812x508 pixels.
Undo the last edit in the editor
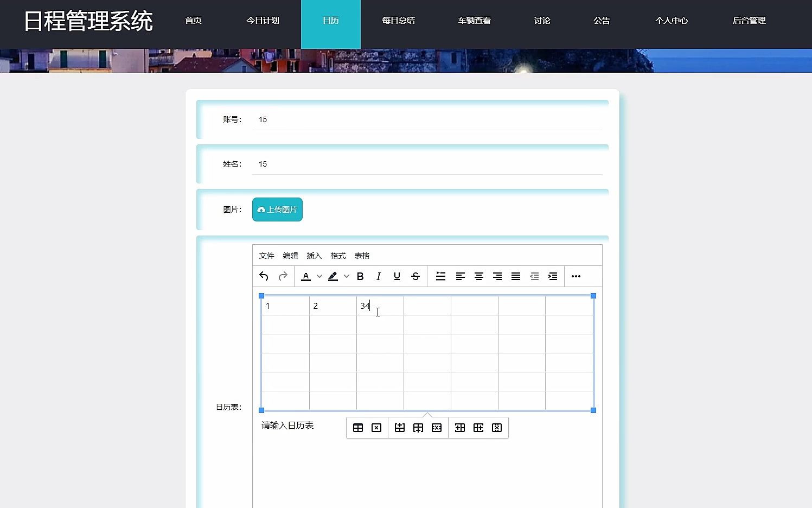coord(263,276)
